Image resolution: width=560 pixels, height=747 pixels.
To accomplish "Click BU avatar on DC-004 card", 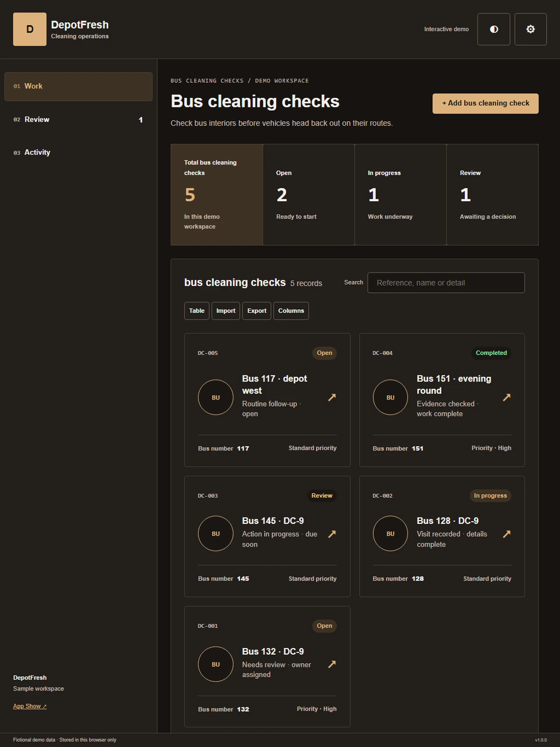I will click(390, 397).
